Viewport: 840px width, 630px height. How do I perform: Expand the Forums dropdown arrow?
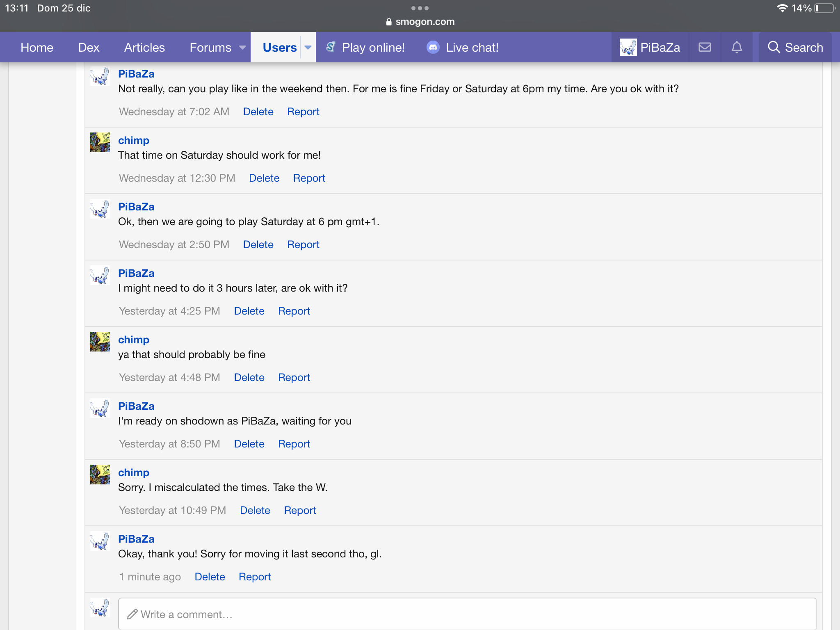(x=242, y=48)
